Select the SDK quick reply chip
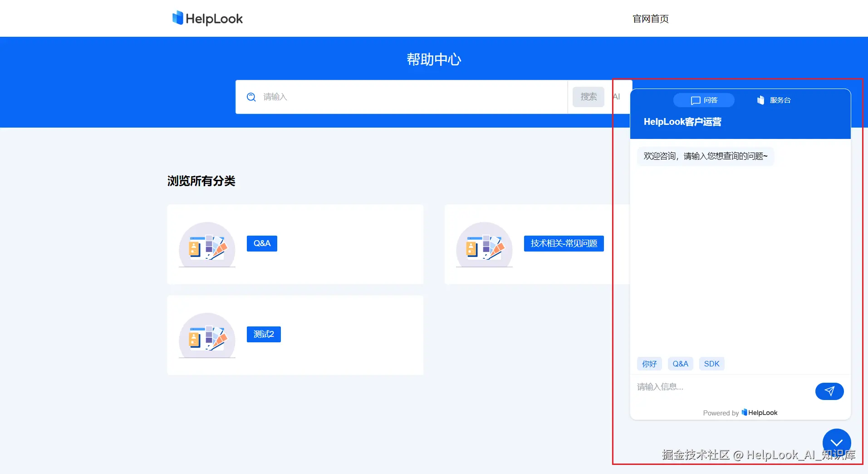The height and width of the screenshot is (474, 868). [x=712, y=364]
